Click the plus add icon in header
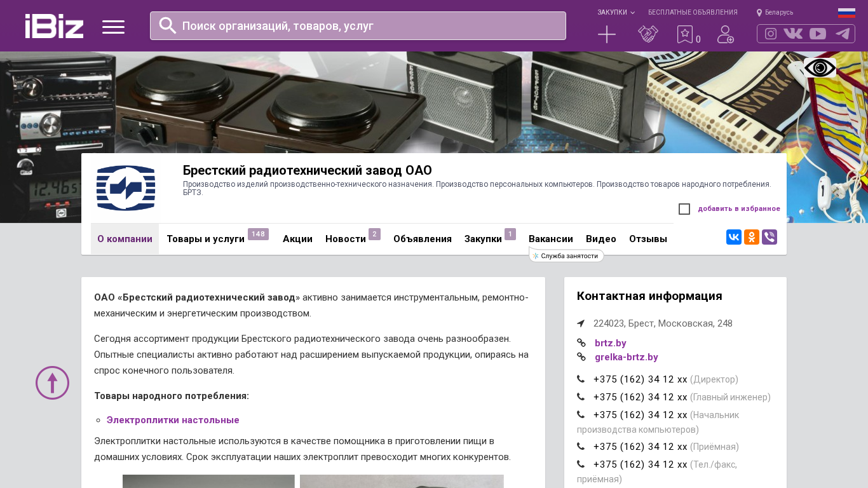The image size is (868, 488). (x=607, y=34)
